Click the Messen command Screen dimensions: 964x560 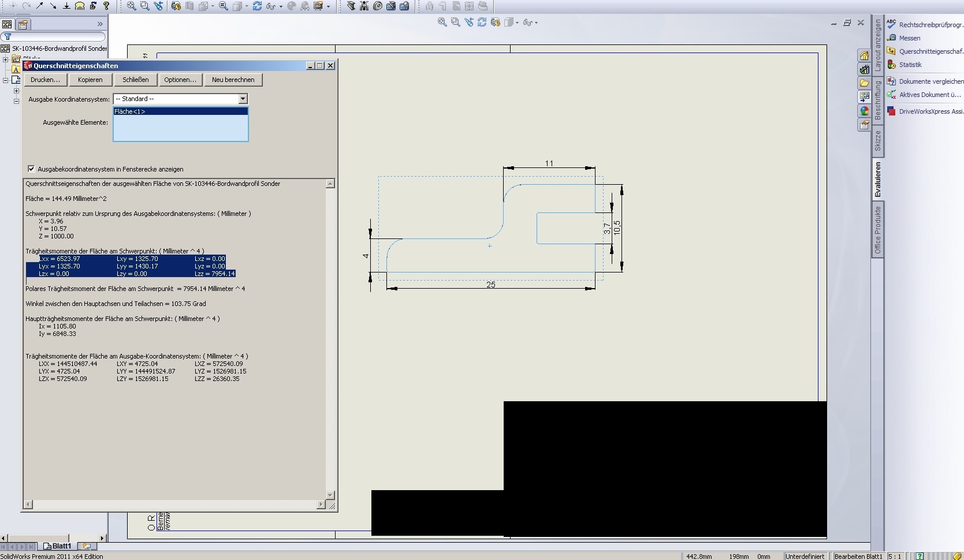(x=904, y=38)
